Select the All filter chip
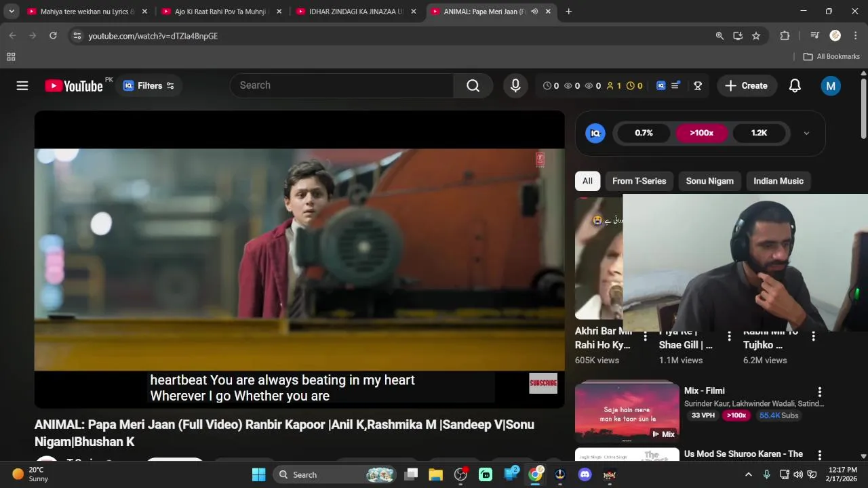This screenshot has height=488, width=868. click(587, 181)
